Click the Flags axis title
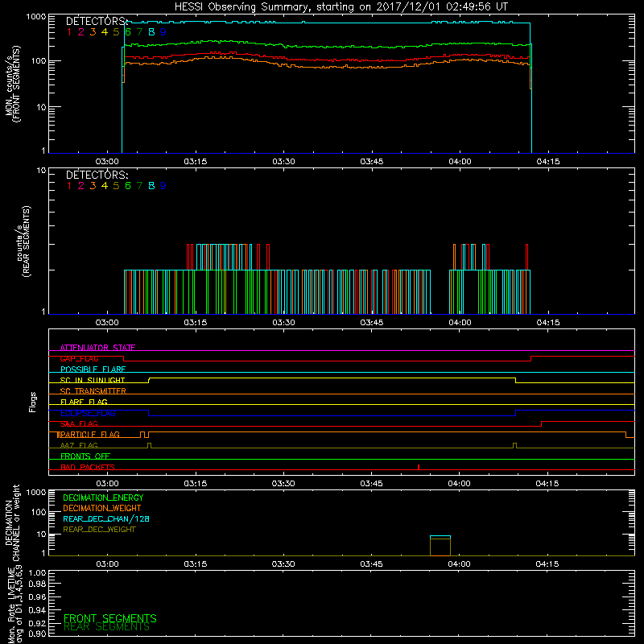Image resolution: width=644 pixels, height=644 pixels. coord(33,402)
